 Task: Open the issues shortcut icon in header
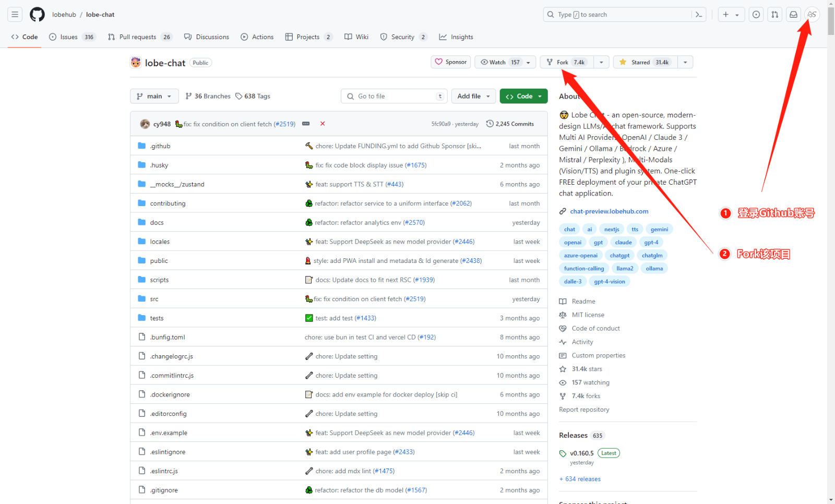(x=756, y=15)
